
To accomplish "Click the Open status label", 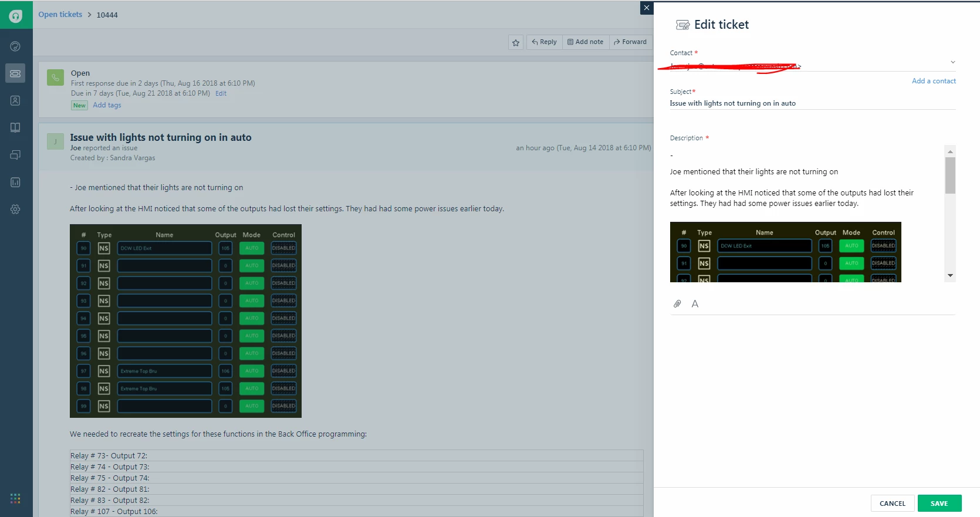I will 80,73.
